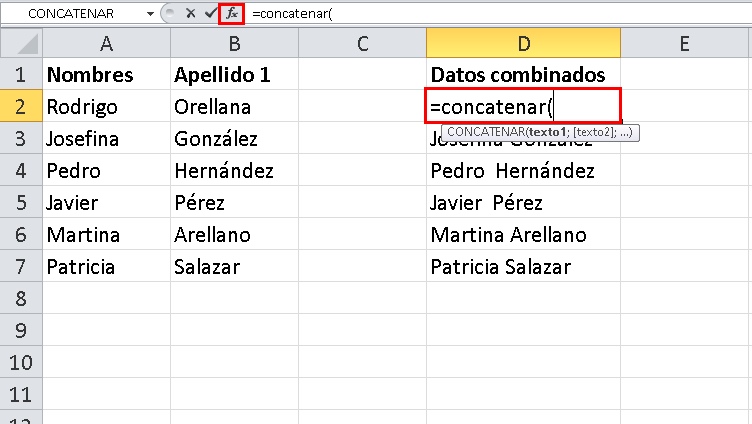The height and width of the screenshot is (424, 752).
Task: Open the Name Box function dropdown
Action: (150, 13)
